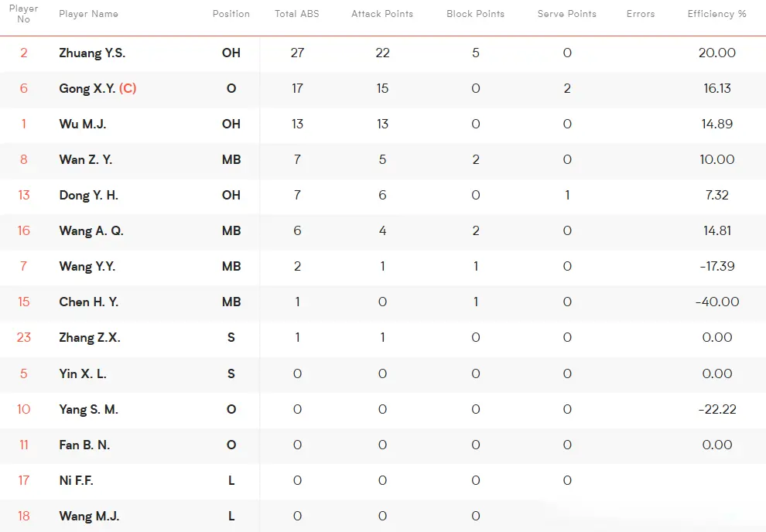The image size is (766, 532).
Task: Sort by Attack Points column header
Action: pyautogui.click(x=382, y=14)
